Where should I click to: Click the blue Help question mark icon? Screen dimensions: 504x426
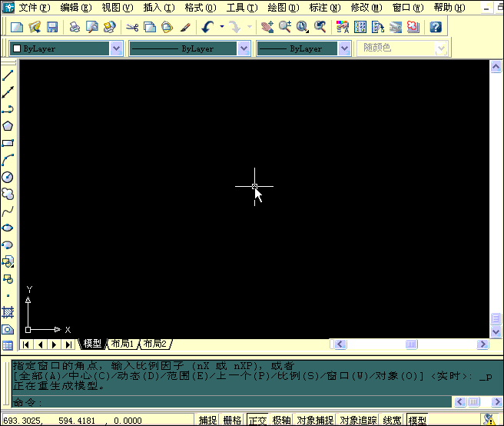pyautogui.click(x=436, y=27)
